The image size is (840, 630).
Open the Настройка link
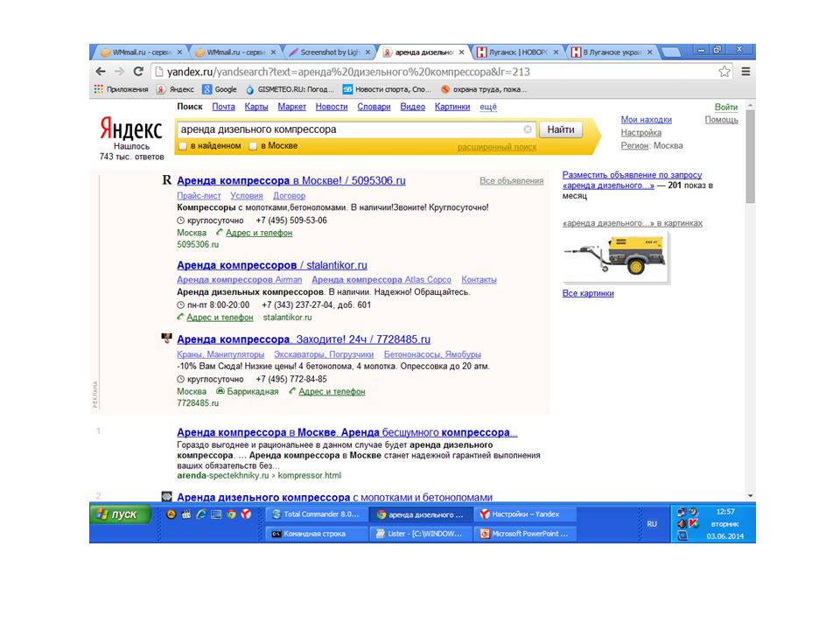[640, 132]
